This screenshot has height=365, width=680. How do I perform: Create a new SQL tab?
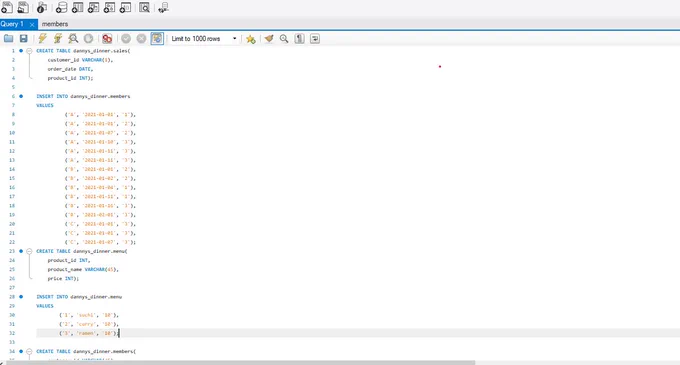pyautogui.click(x=7, y=7)
